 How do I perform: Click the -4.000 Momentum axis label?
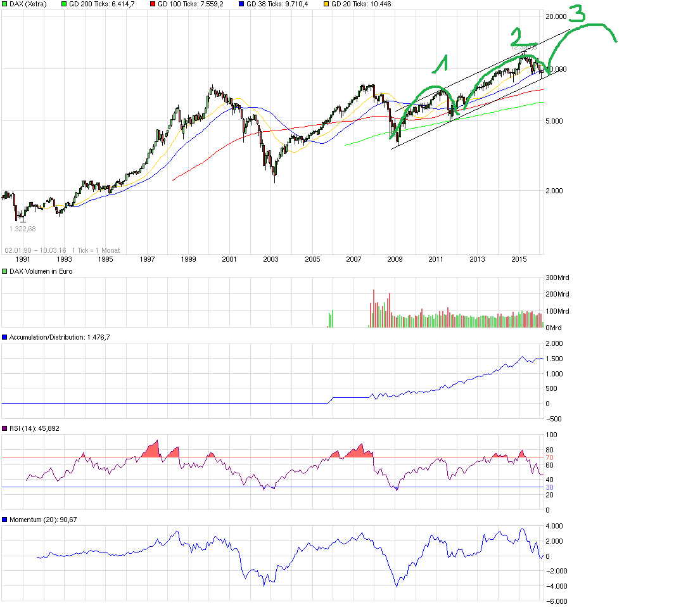[556, 587]
